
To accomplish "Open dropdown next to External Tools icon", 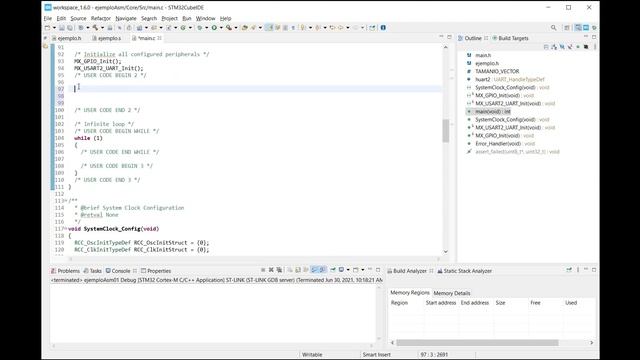I will (x=236, y=28).
